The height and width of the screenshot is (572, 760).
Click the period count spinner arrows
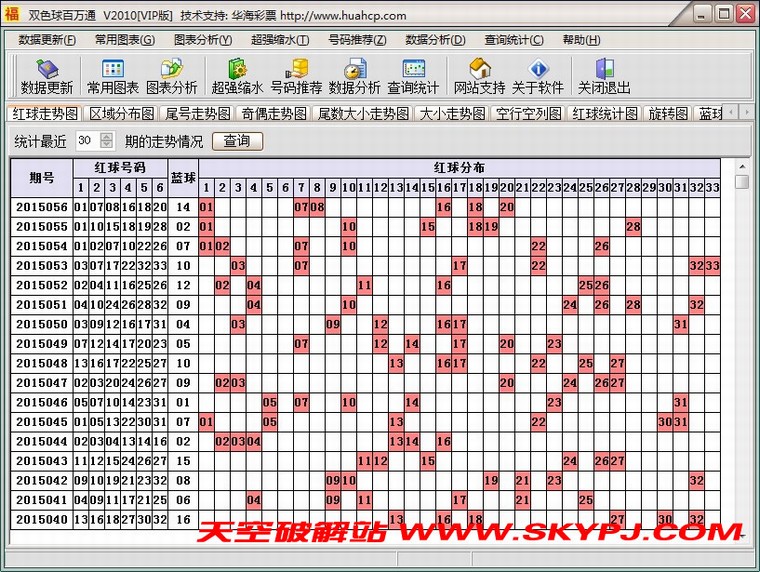107,141
